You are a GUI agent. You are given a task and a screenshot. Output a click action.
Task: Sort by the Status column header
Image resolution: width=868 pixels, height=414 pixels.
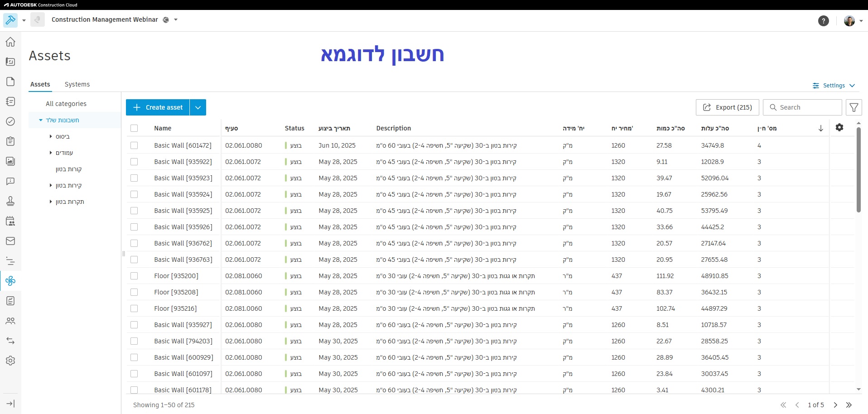coord(294,128)
